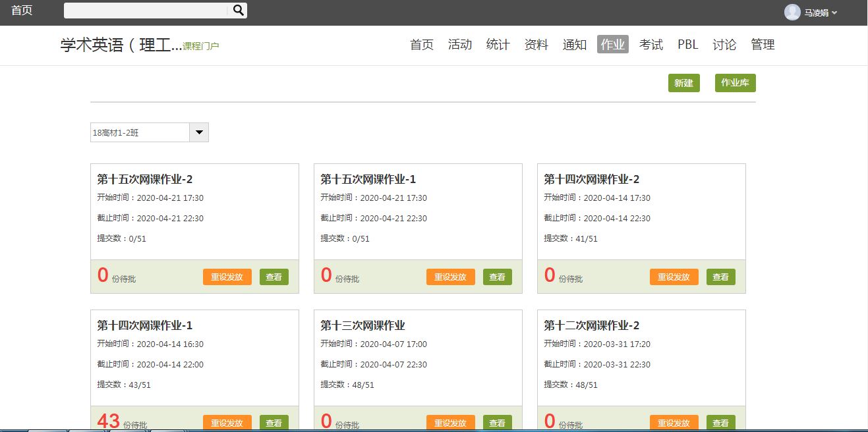Open the 统计 tab
This screenshot has height=432, width=868.
click(498, 44)
